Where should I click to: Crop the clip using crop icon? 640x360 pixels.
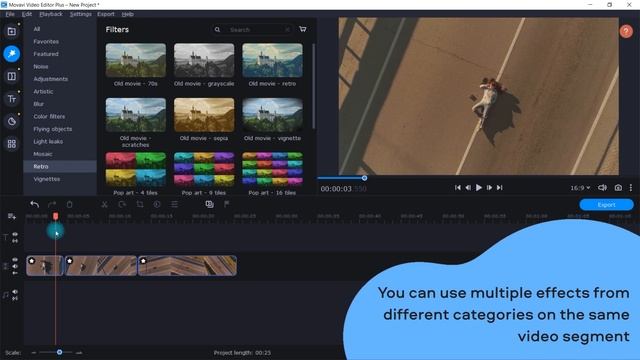point(140,204)
